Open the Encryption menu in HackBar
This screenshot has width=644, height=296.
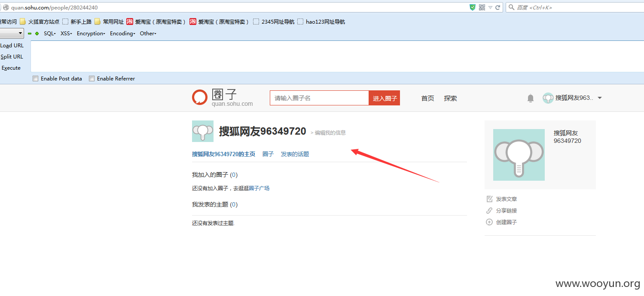(x=91, y=33)
